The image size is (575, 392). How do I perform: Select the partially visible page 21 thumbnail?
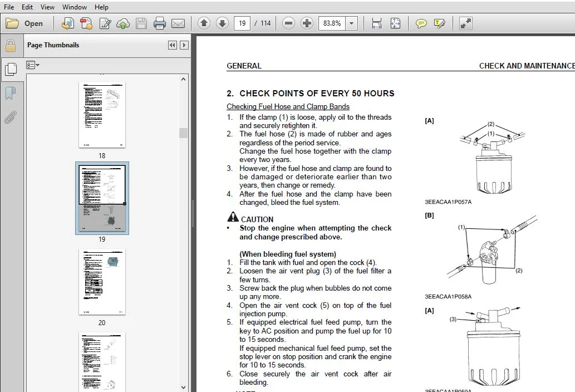pos(102,362)
